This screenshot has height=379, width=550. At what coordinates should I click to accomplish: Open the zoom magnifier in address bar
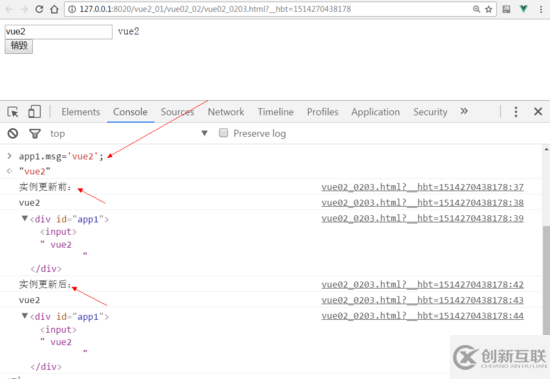(x=476, y=9)
